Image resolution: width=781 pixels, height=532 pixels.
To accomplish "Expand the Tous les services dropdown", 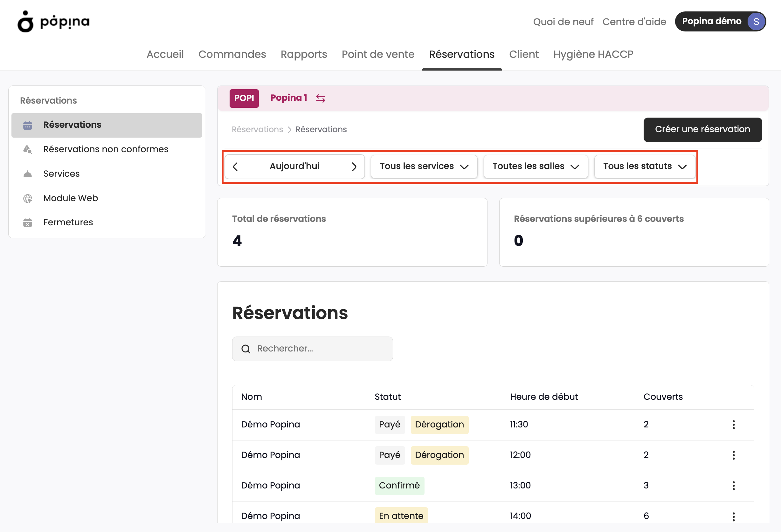I will [424, 167].
